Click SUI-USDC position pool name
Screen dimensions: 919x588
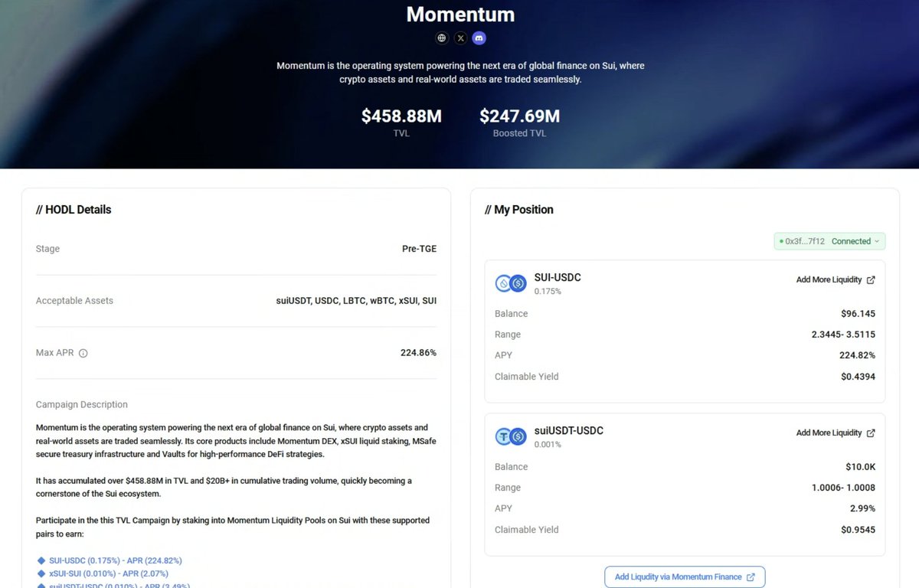click(x=558, y=277)
